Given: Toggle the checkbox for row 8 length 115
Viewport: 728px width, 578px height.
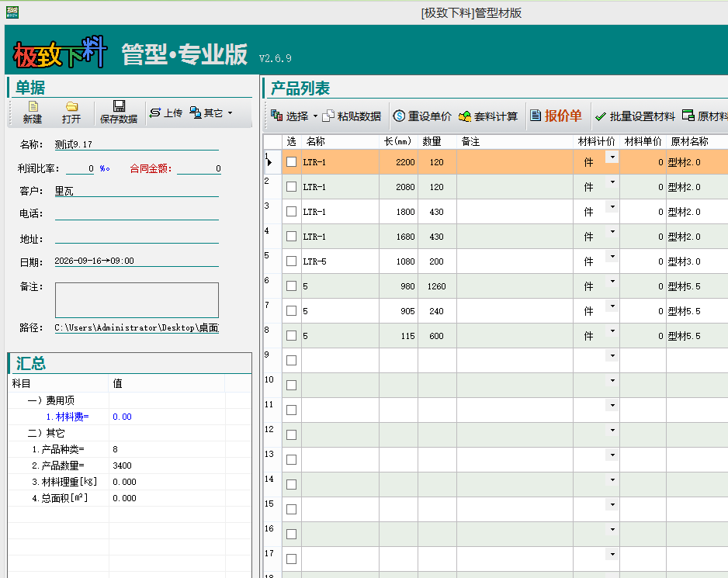Looking at the screenshot, I should 292,336.
